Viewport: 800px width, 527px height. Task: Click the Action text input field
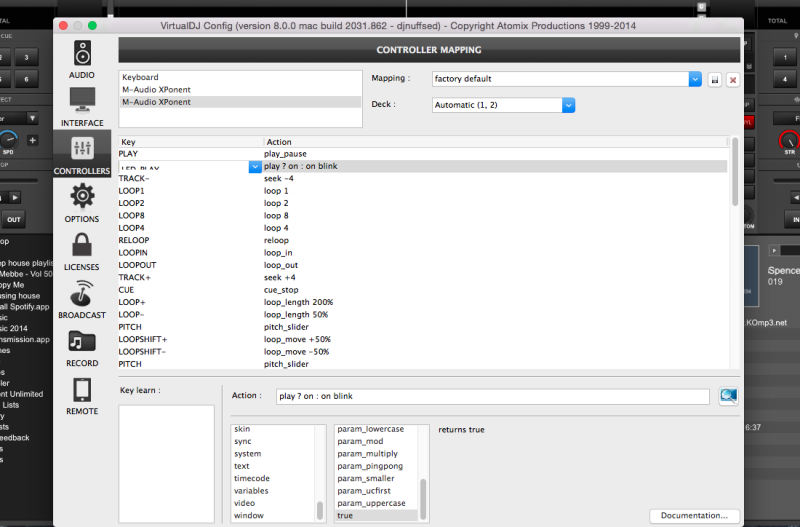(x=492, y=396)
